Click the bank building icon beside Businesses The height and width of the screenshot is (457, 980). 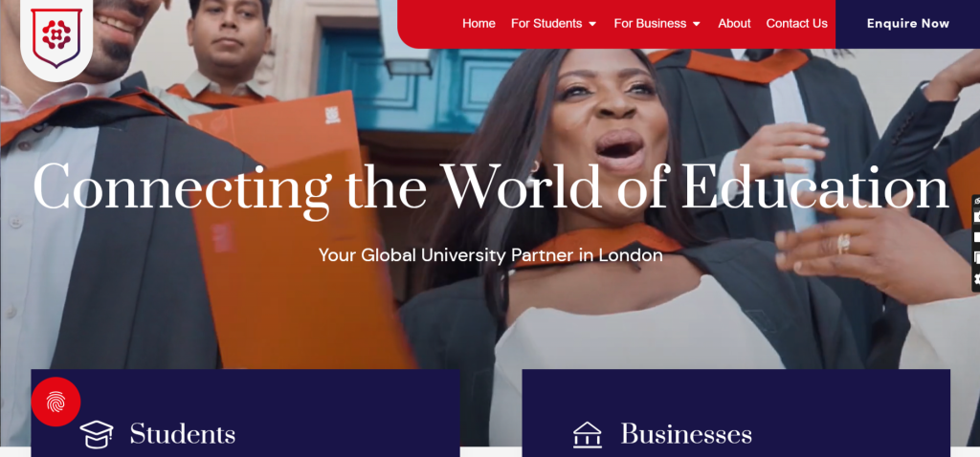tap(587, 434)
